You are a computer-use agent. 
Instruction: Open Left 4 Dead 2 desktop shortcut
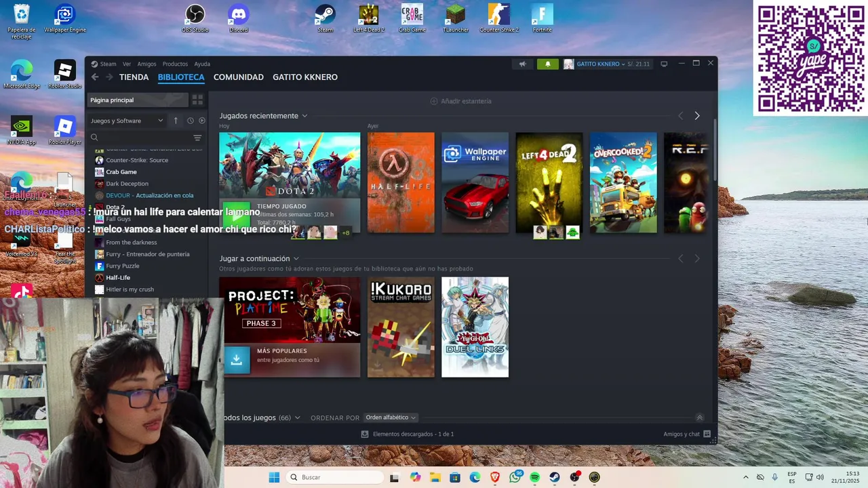pyautogui.click(x=368, y=18)
